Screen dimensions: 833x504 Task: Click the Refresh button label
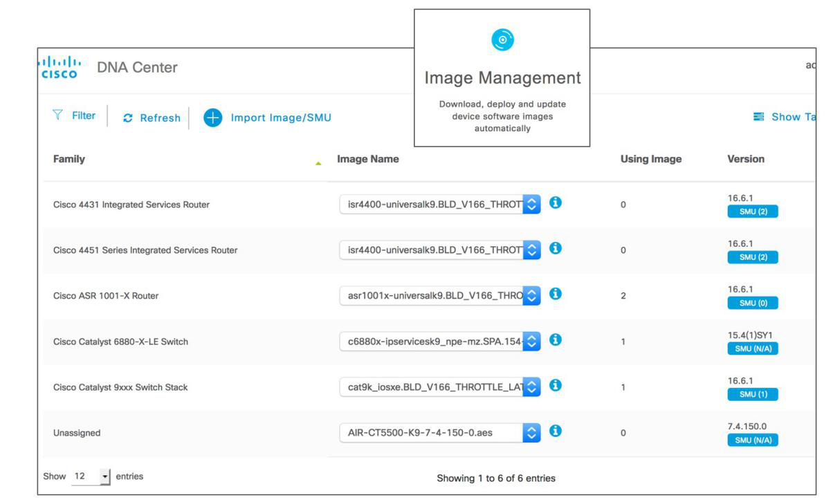(x=160, y=118)
